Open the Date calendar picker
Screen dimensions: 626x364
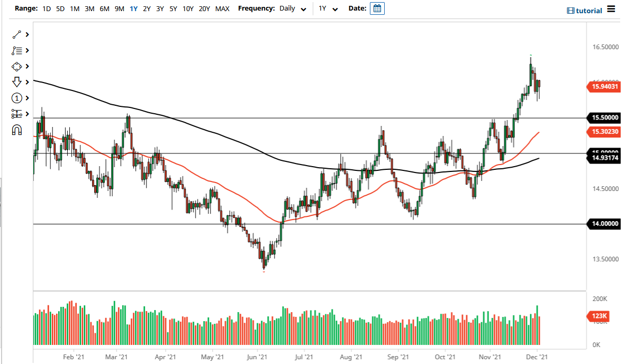[x=377, y=8]
